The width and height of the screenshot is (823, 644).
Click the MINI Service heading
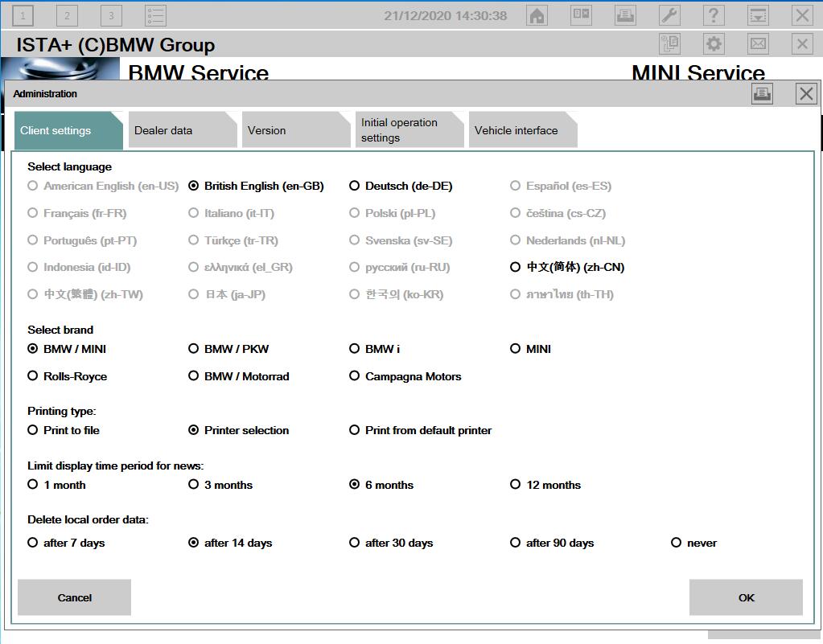698,72
